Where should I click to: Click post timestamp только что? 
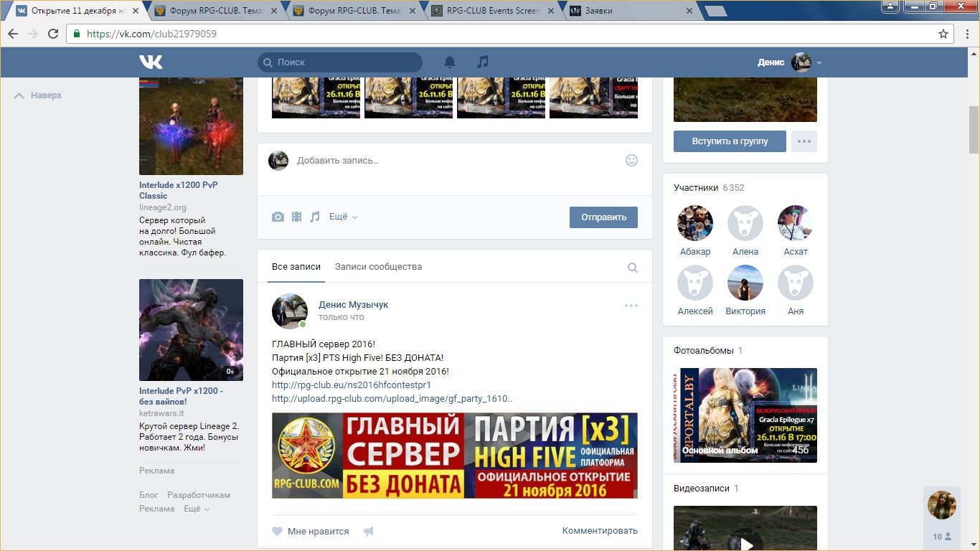tap(341, 317)
